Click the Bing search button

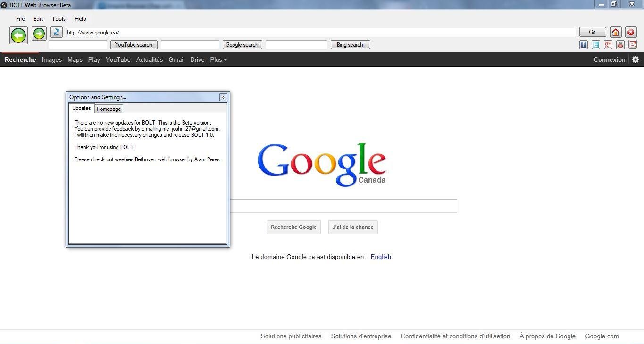pos(350,45)
